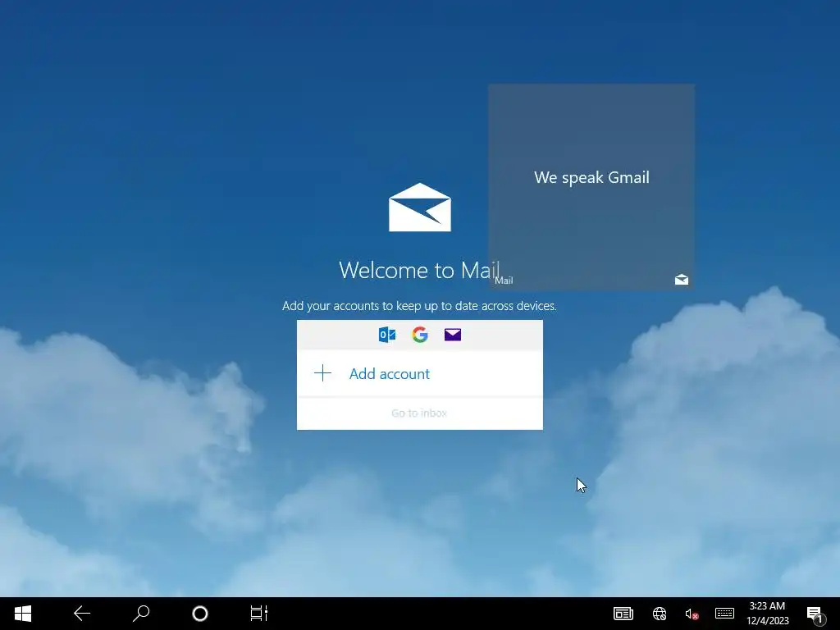Viewport: 840px width, 630px height.
Task: Click the muted volume speaker icon
Action: [692, 614]
